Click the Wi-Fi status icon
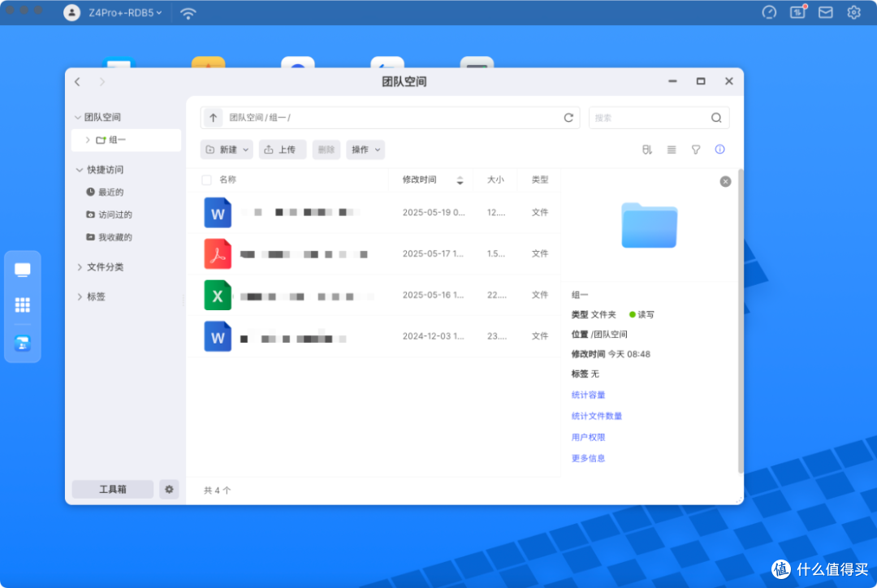This screenshot has height=588, width=877. click(x=188, y=13)
